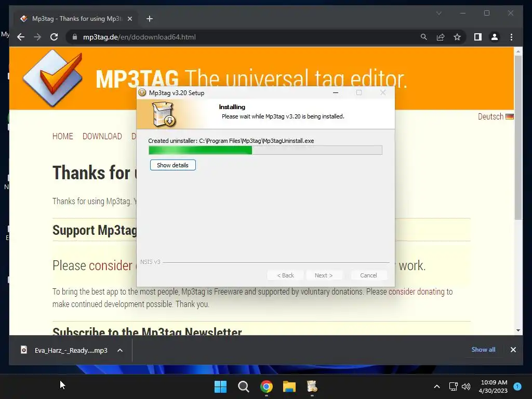Image resolution: width=532 pixels, height=399 pixels.
Task: Click the Mp3tag installer taskbar icon
Action: tap(312, 387)
